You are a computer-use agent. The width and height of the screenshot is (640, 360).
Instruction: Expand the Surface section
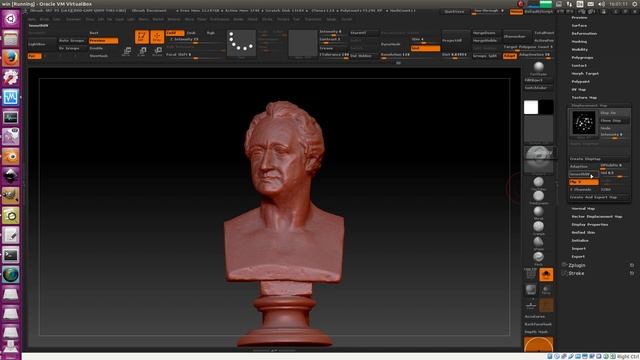click(579, 26)
